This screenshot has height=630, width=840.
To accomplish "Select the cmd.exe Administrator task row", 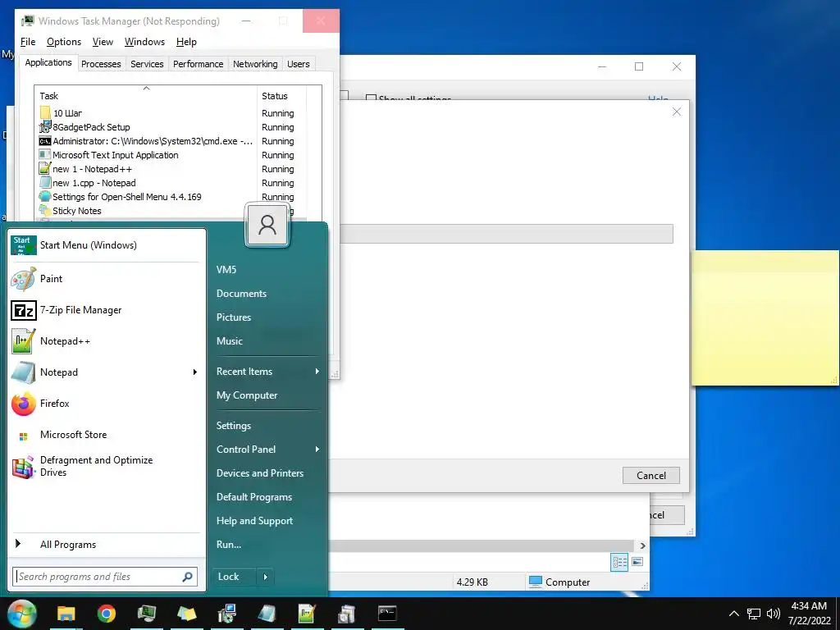I will point(146,141).
